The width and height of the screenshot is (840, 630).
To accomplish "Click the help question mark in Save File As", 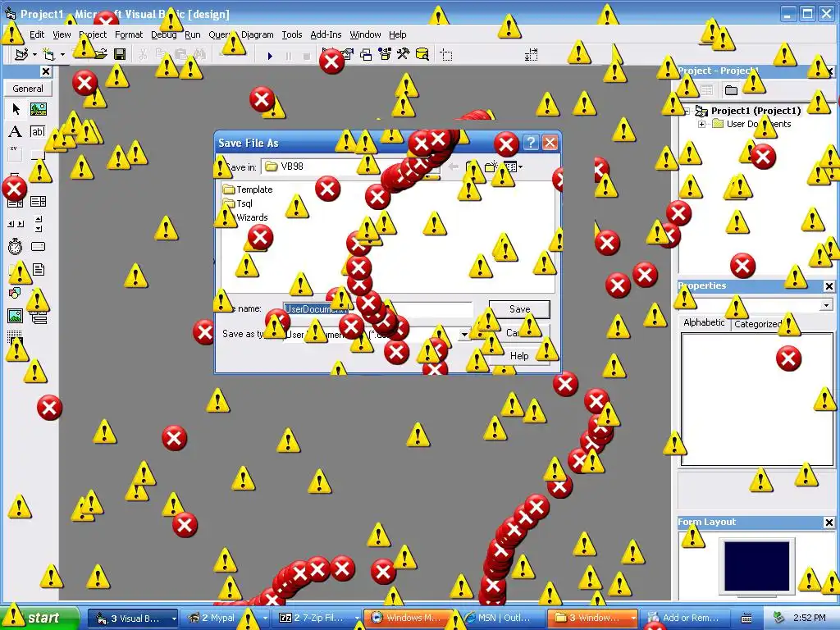I will pos(531,143).
